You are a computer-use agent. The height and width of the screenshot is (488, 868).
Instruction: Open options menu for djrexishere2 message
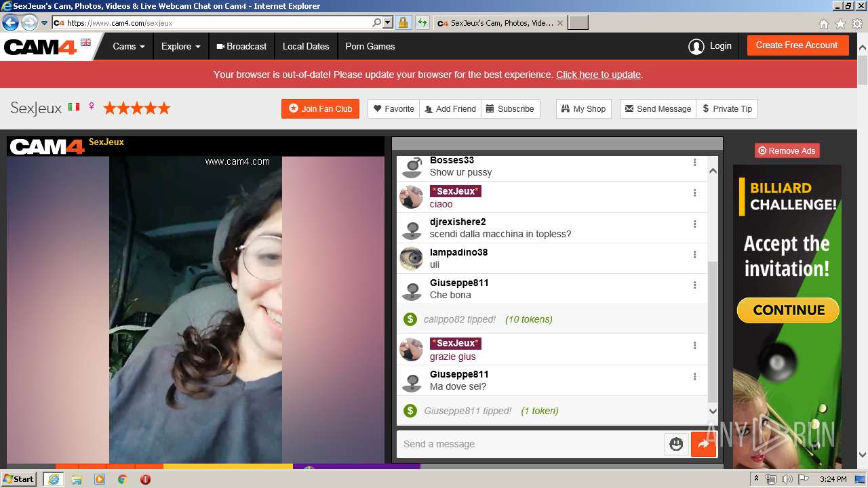click(694, 224)
